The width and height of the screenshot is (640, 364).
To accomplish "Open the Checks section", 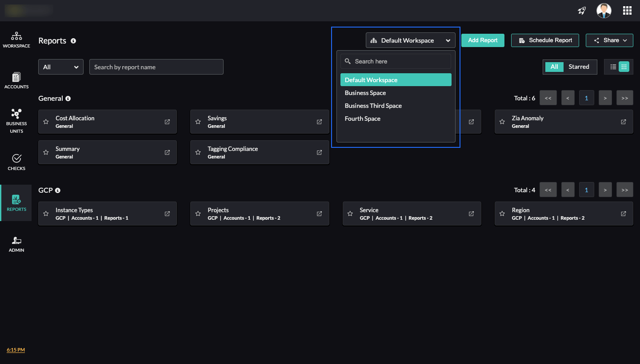I will point(16,162).
